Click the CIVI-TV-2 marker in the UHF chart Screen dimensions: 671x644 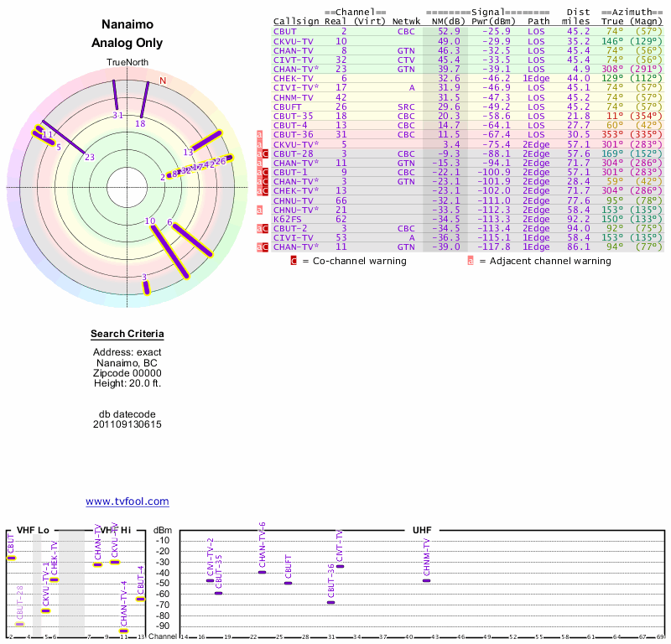[x=211, y=580]
